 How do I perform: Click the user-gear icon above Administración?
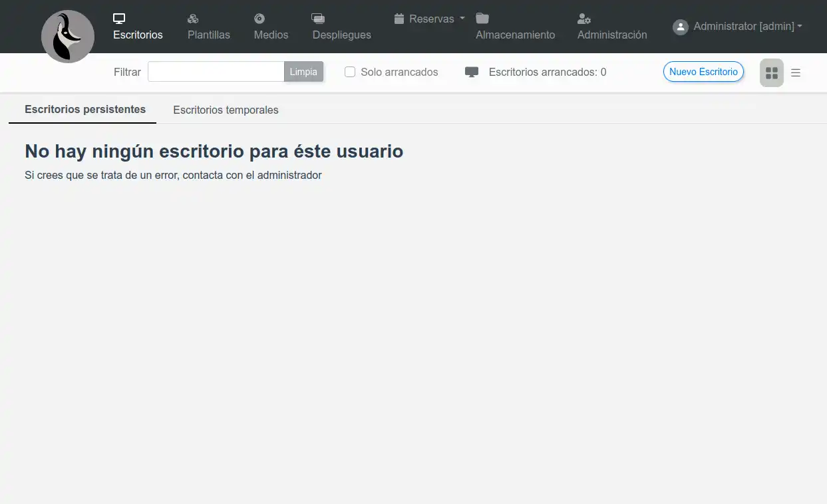[584, 19]
